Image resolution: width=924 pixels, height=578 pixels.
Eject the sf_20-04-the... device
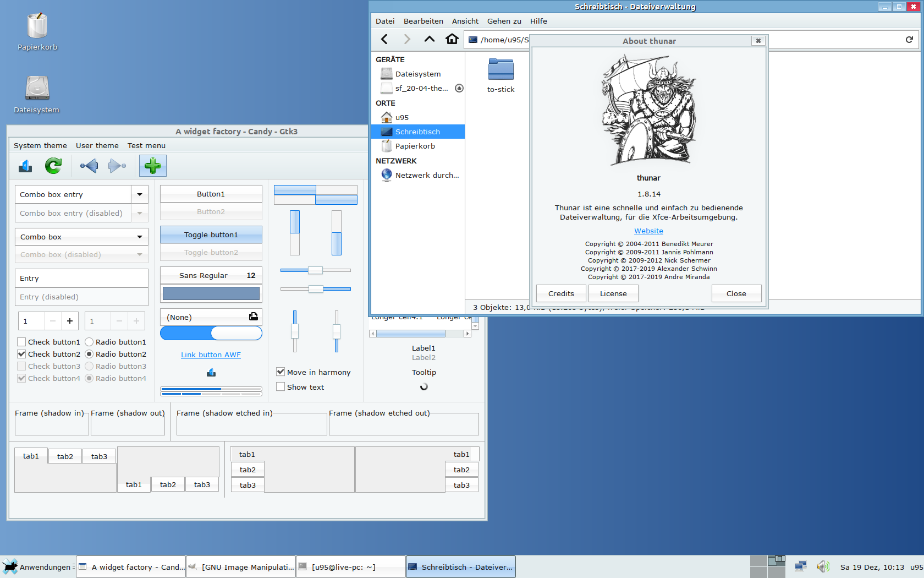[x=459, y=88]
